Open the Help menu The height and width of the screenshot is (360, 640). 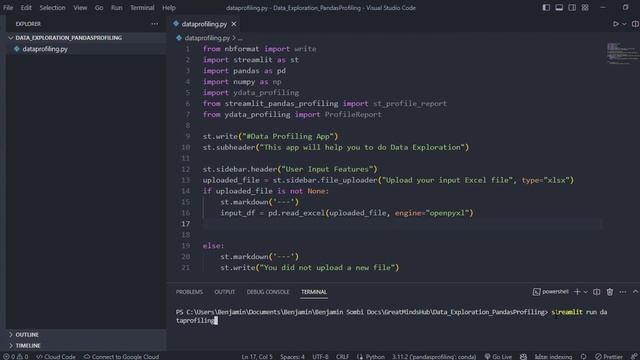click(169, 8)
